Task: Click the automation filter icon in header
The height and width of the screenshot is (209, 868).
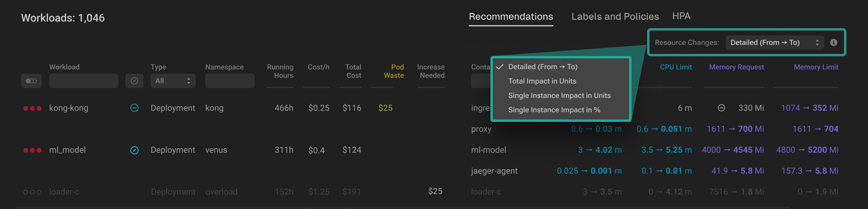Action: click(x=134, y=81)
